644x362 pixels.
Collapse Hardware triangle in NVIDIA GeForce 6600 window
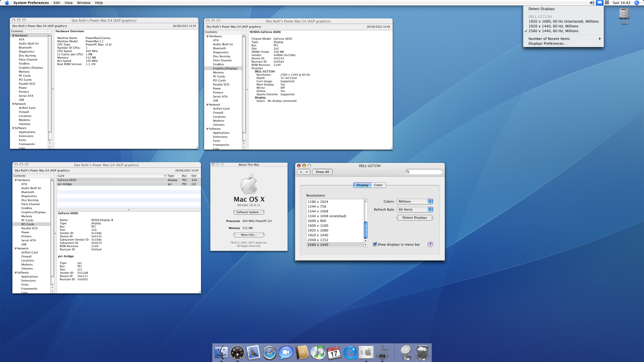(x=207, y=36)
